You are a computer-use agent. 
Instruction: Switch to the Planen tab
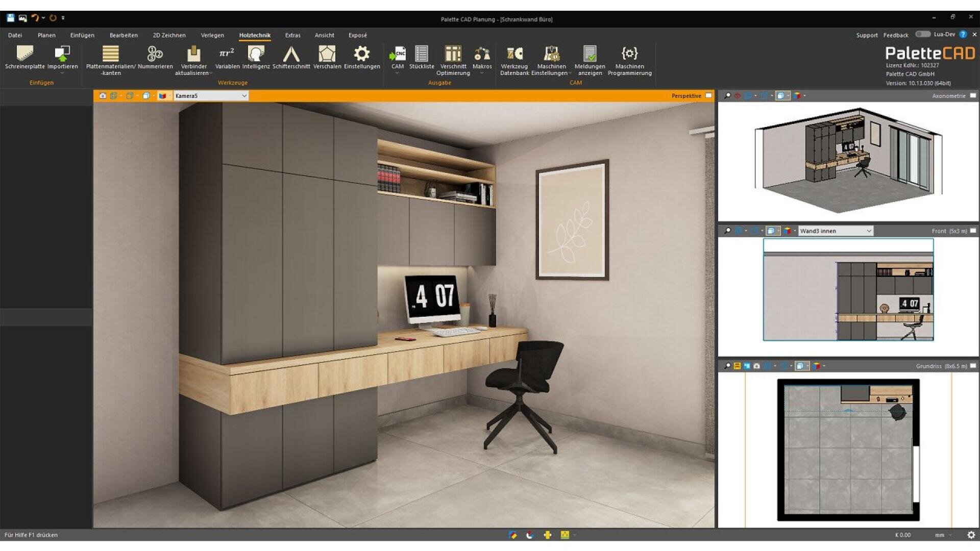[x=46, y=35]
